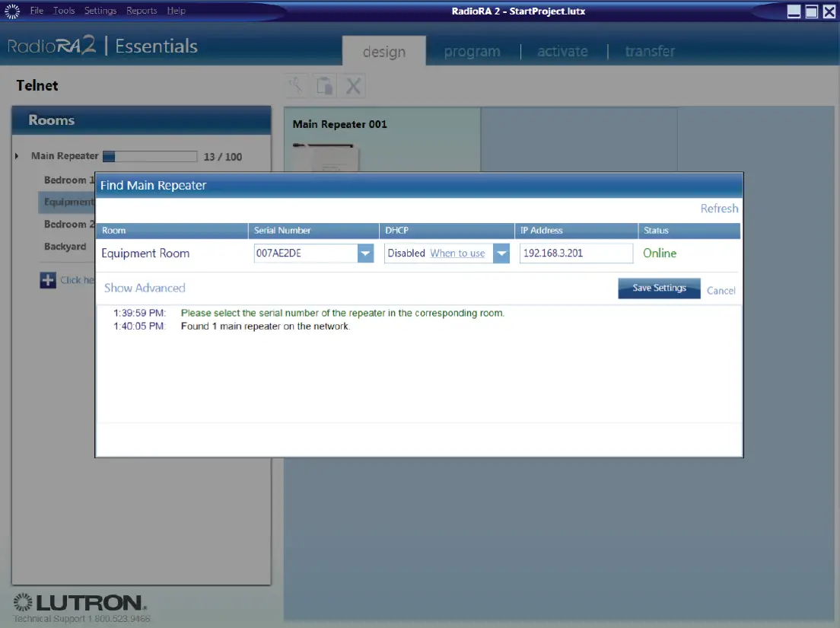The width and height of the screenshot is (840, 628).
Task: Click the Refresh link
Action: pos(719,209)
